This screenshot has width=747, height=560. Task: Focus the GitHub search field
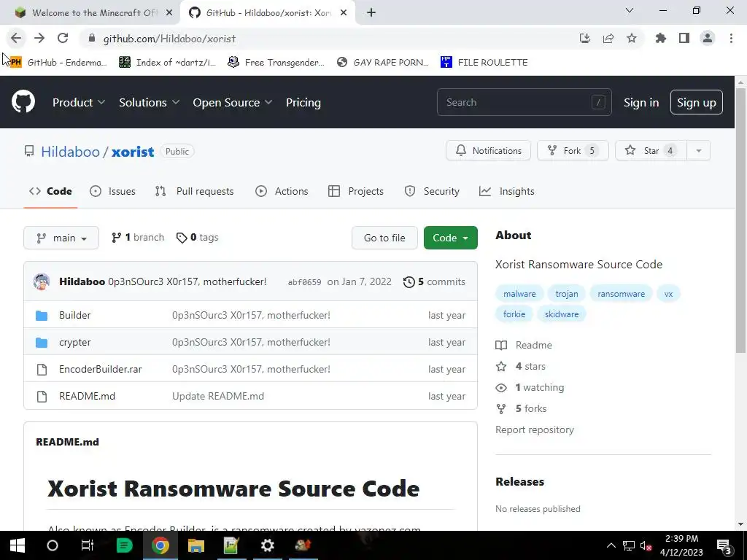click(524, 102)
